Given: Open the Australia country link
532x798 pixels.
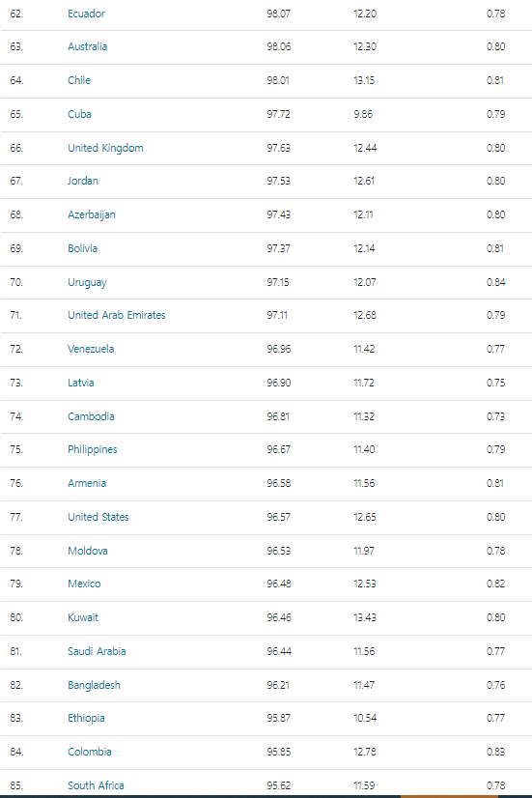Looking at the screenshot, I should point(88,46).
